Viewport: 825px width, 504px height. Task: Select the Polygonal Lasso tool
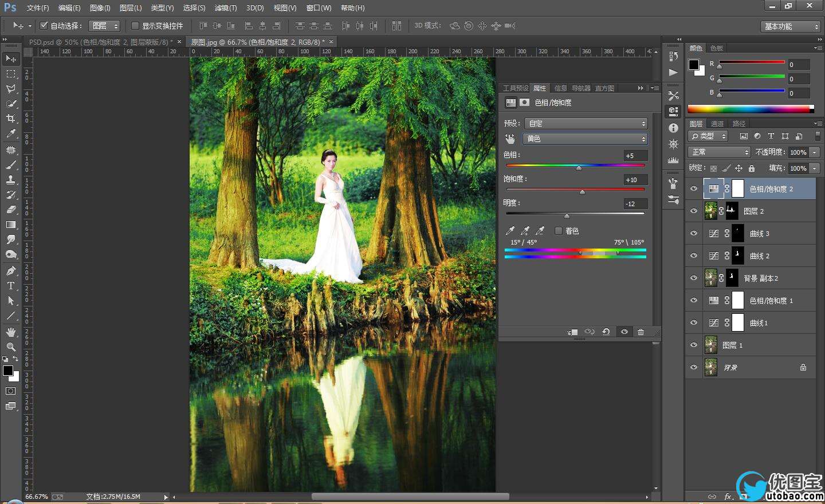pyautogui.click(x=11, y=89)
